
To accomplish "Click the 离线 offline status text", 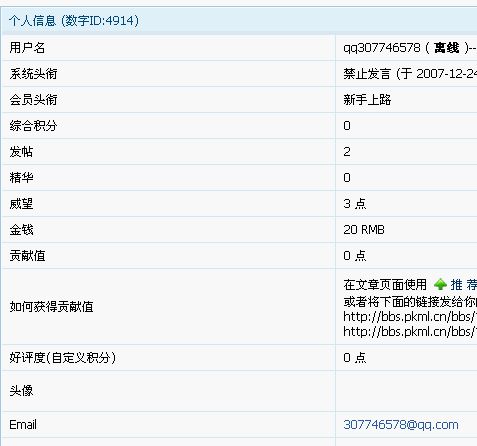I will click(x=447, y=48).
